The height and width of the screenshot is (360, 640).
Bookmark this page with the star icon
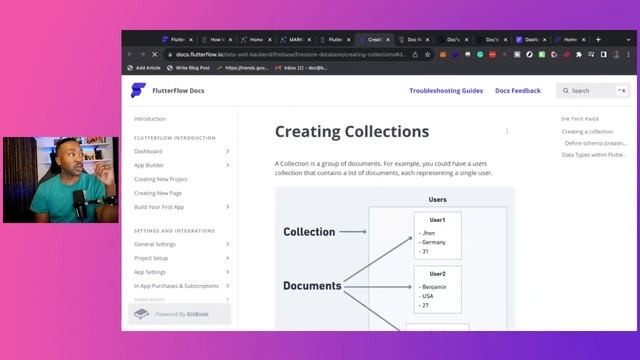pos(427,54)
